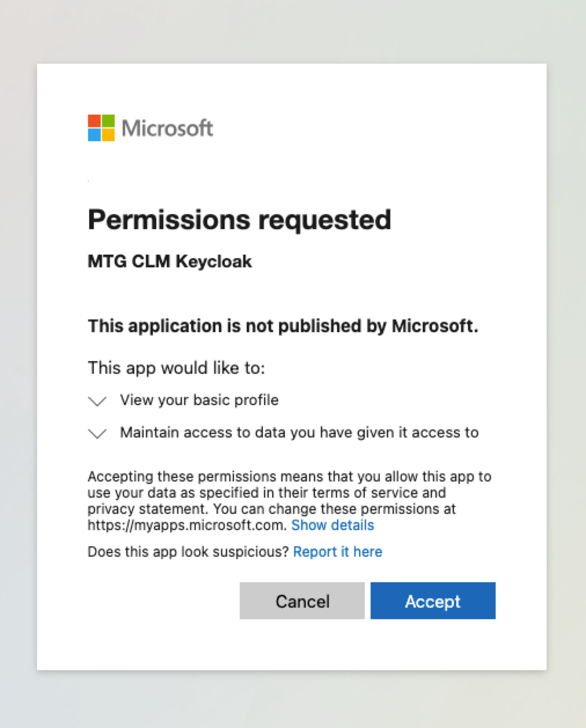Click the Does this app look suspicious text

pyautogui.click(x=188, y=551)
